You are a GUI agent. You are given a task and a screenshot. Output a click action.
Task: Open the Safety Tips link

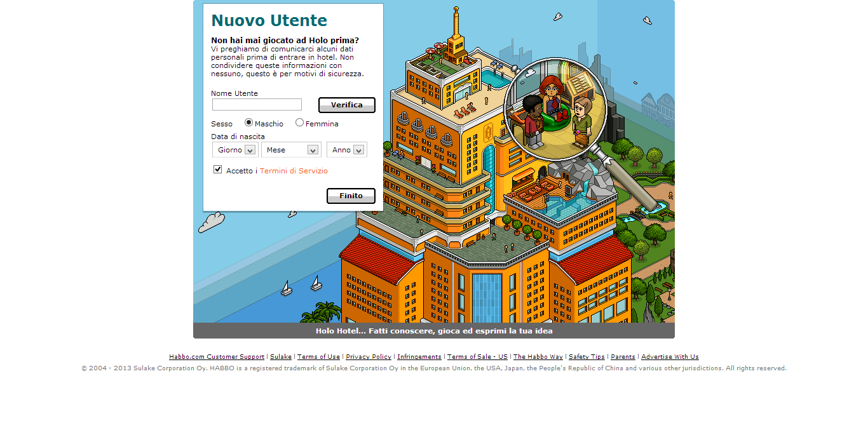pyautogui.click(x=587, y=357)
